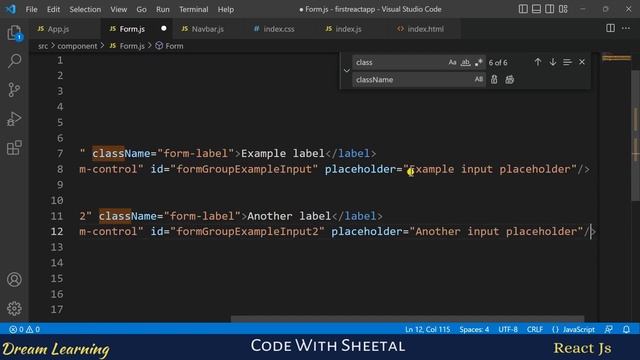Toggle the Panel layout icon

[536, 9]
